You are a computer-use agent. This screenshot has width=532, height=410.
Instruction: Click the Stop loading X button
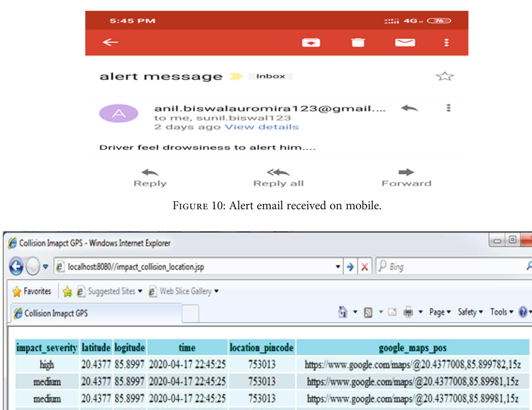365,267
